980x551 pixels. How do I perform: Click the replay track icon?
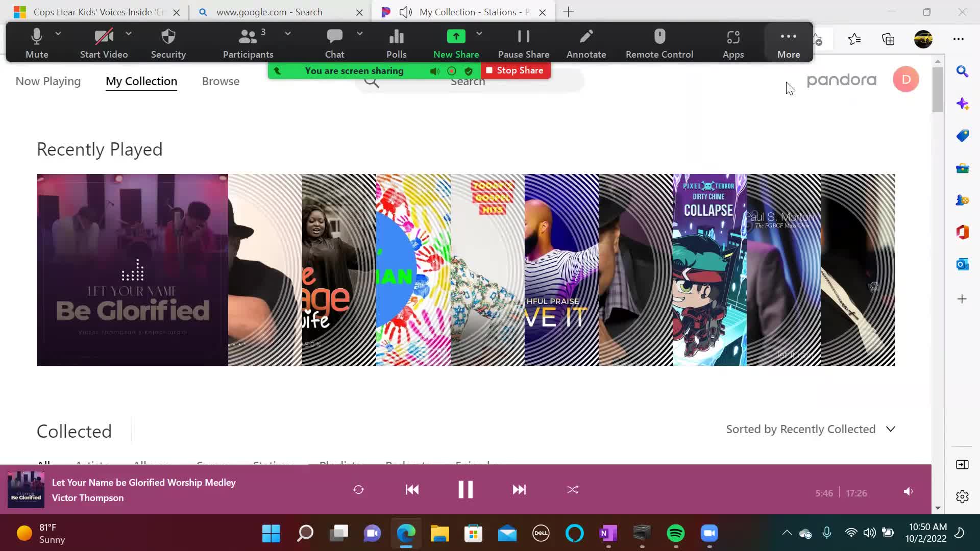click(358, 490)
